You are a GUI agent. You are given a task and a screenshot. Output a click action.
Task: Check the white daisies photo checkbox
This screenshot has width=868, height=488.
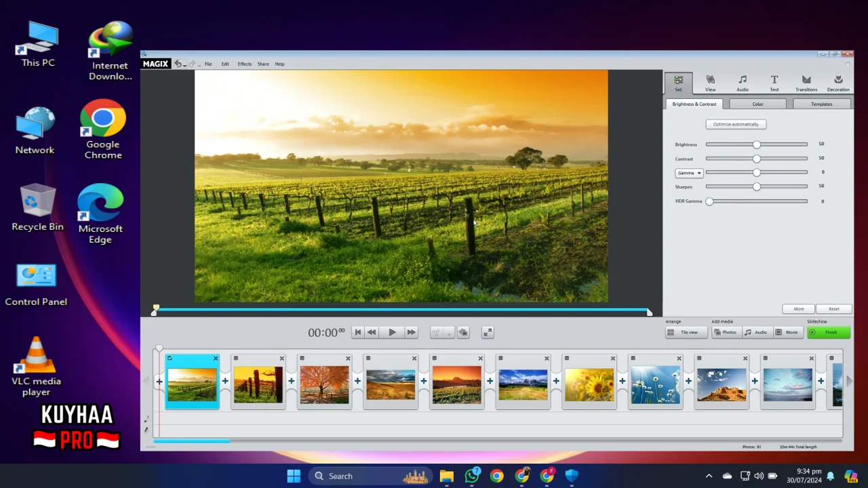pyautogui.click(x=633, y=359)
